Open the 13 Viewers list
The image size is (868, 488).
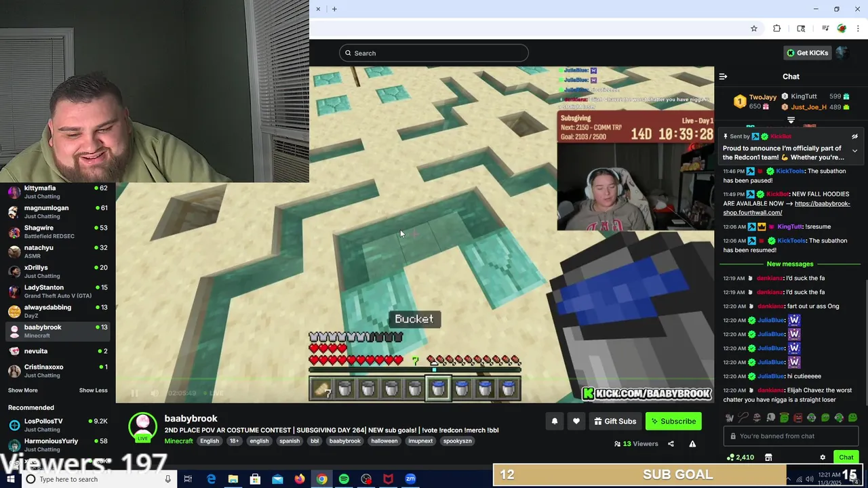pyautogui.click(x=636, y=444)
